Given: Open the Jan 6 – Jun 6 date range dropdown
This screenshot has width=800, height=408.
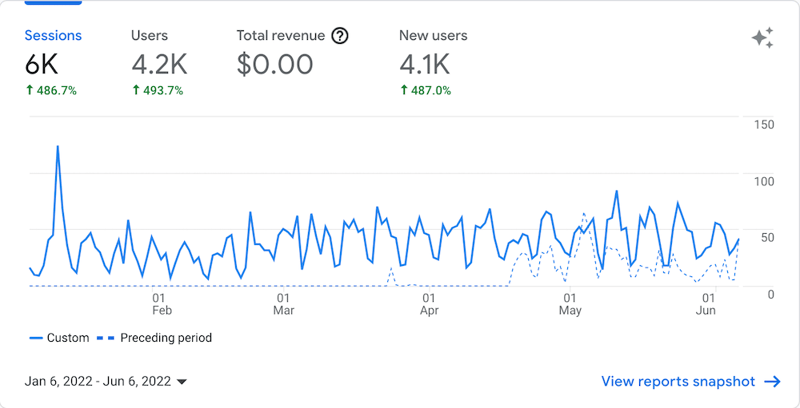Looking at the screenshot, I should 106,381.
